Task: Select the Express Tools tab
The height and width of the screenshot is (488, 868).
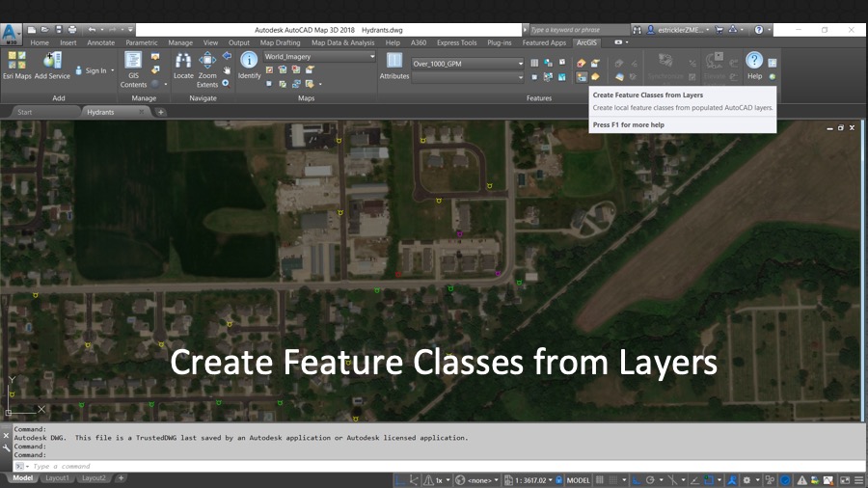Action: pos(457,42)
